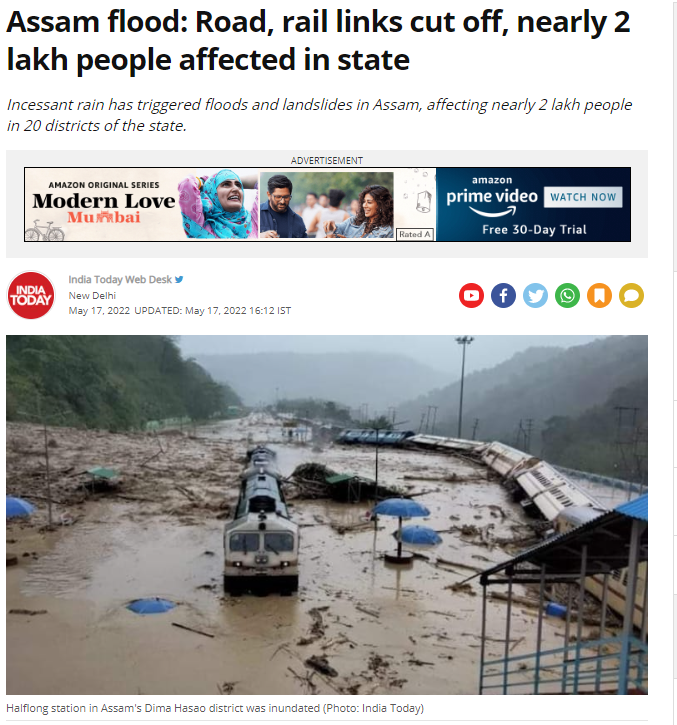The width and height of the screenshot is (677, 725).
Task: Click Twitter icon beside India Today Web Desk
Action: [x=179, y=279]
